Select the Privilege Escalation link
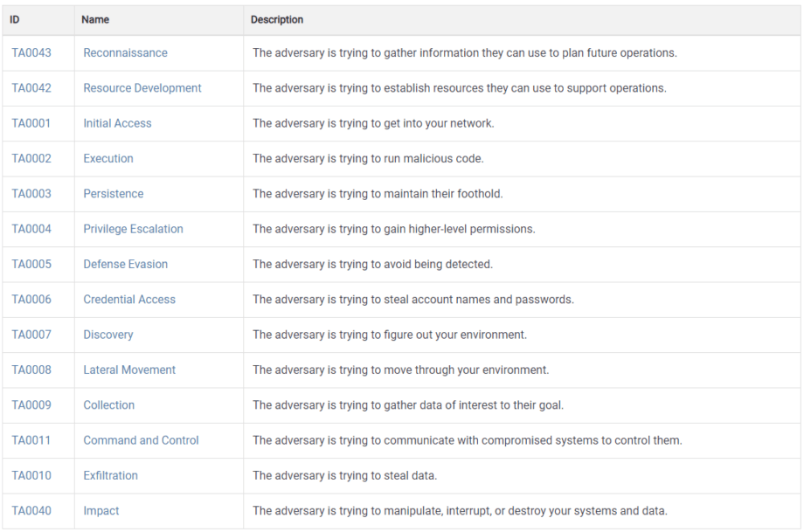 coord(133,229)
